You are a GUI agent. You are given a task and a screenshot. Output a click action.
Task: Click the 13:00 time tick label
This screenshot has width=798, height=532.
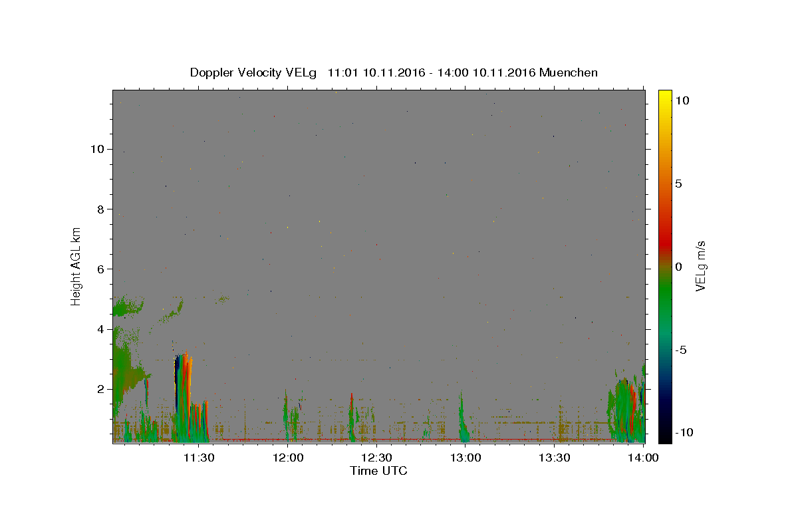click(x=465, y=458)
